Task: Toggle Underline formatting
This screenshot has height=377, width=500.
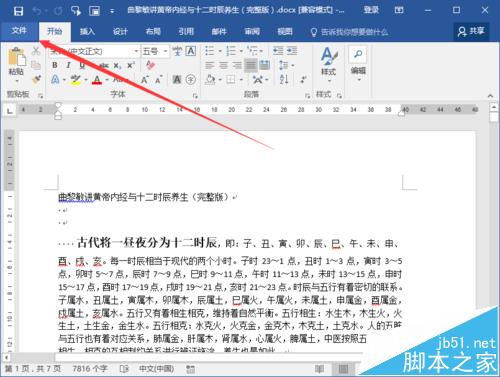Action: click(82, 65)
